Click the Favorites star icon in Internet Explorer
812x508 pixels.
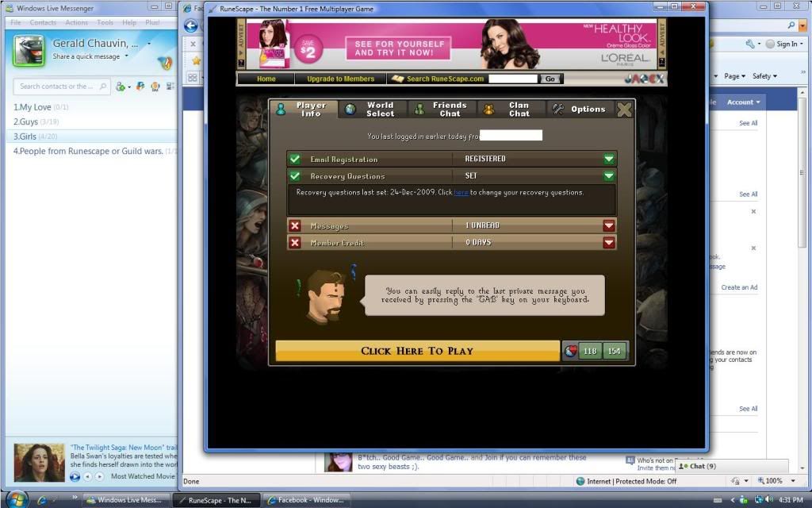[197, 60]
